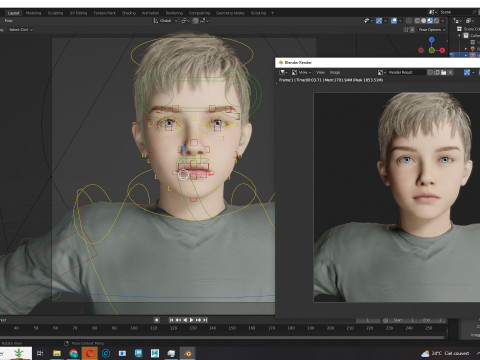Select rendered viewport shading
Image resolution: width=480 pixels, height=360 pixels.
coord(436,21)
